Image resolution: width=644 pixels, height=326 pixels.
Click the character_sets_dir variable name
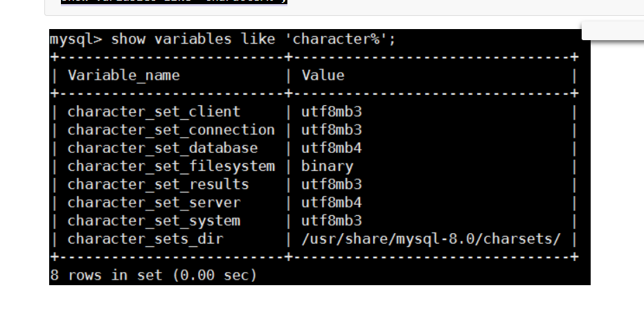coord(145,239)
